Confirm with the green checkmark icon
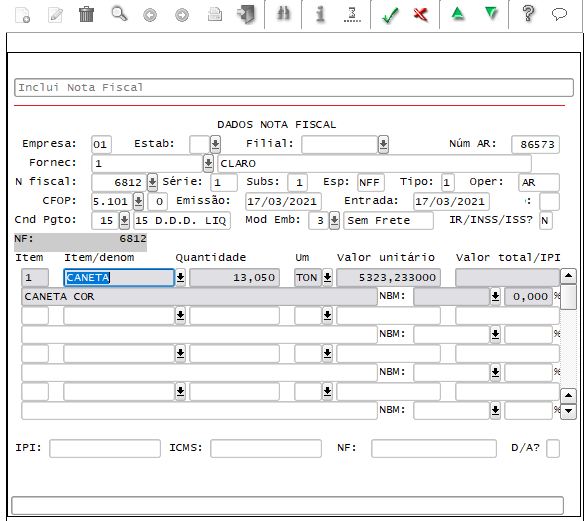 [x=390, y=15]
